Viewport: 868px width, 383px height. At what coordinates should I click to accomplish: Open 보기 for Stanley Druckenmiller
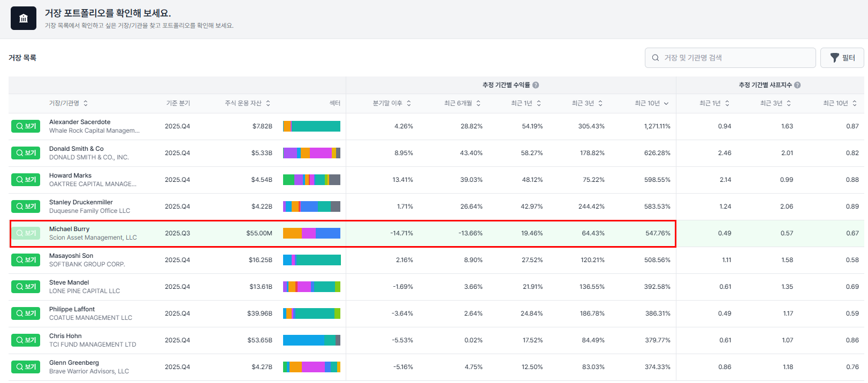(x=26, y=206)
